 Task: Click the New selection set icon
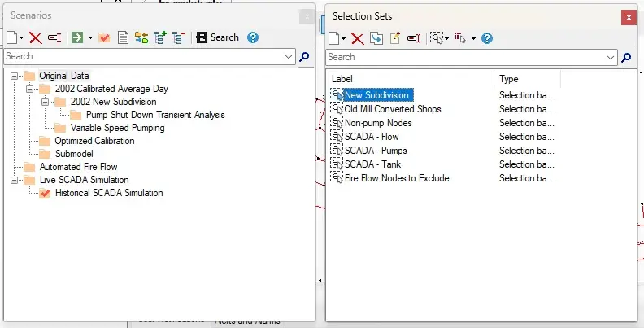(x=334, y=38)
